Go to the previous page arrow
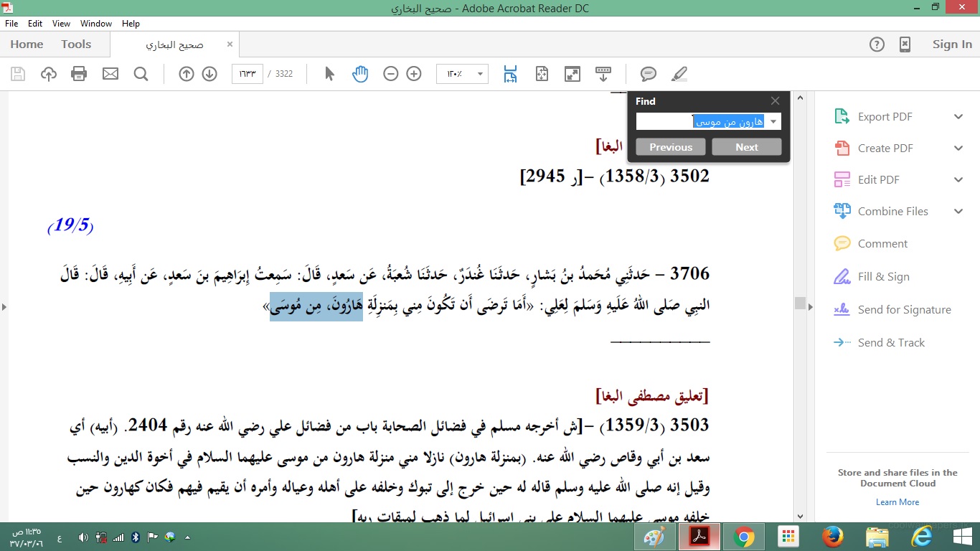The height and width of the screenshot is (551, 980). coord(187,74)
